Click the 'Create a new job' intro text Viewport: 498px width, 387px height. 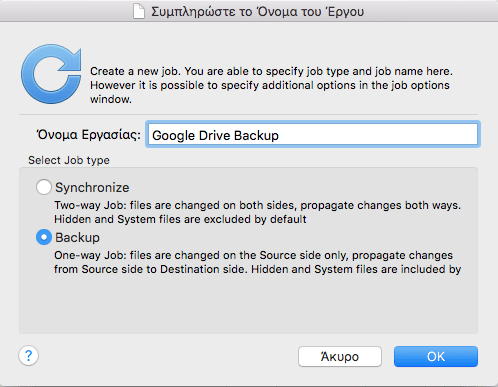pos(271,85)
